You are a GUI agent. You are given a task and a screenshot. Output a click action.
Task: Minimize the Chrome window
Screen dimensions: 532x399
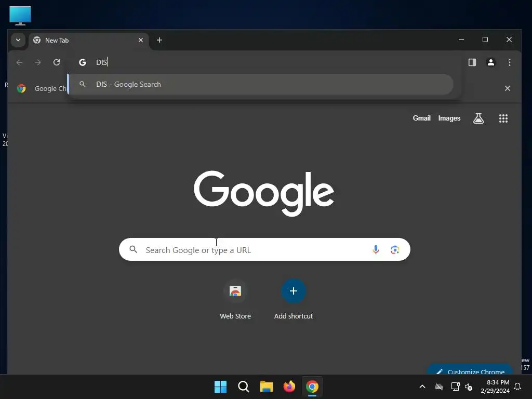click(461, 39)
